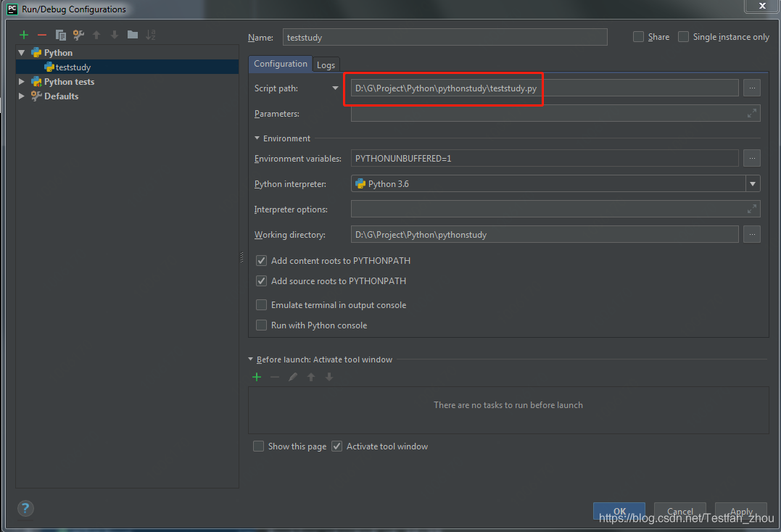Viewport: 781px width, 532px height.
Task: Move configuration down in toolbar
Action: pos(115,35)
